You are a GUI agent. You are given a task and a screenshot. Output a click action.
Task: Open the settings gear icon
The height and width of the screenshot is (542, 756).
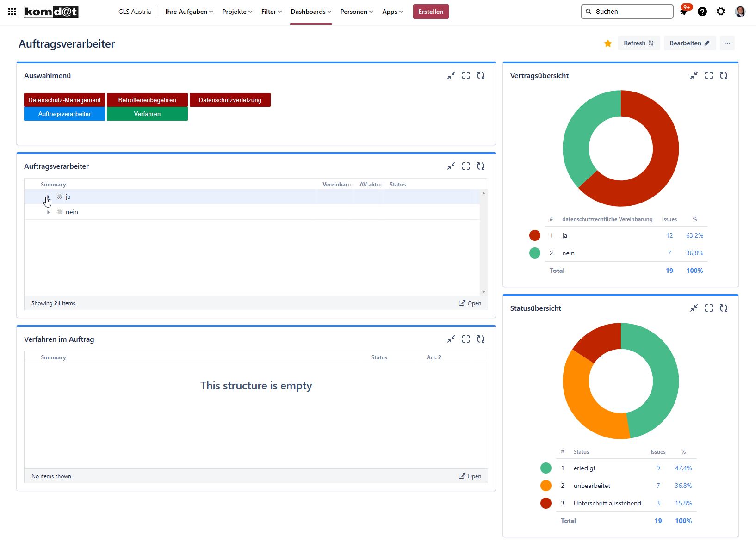point(720,12)
